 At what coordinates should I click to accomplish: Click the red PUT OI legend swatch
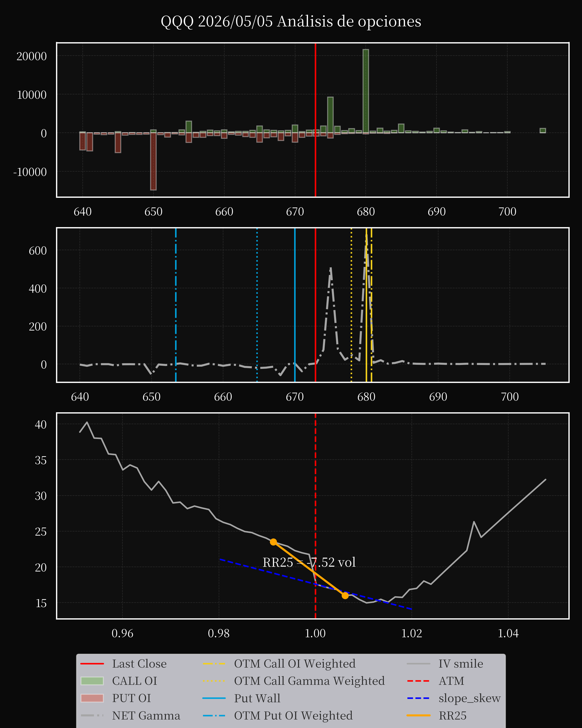(x=92, y=698)
